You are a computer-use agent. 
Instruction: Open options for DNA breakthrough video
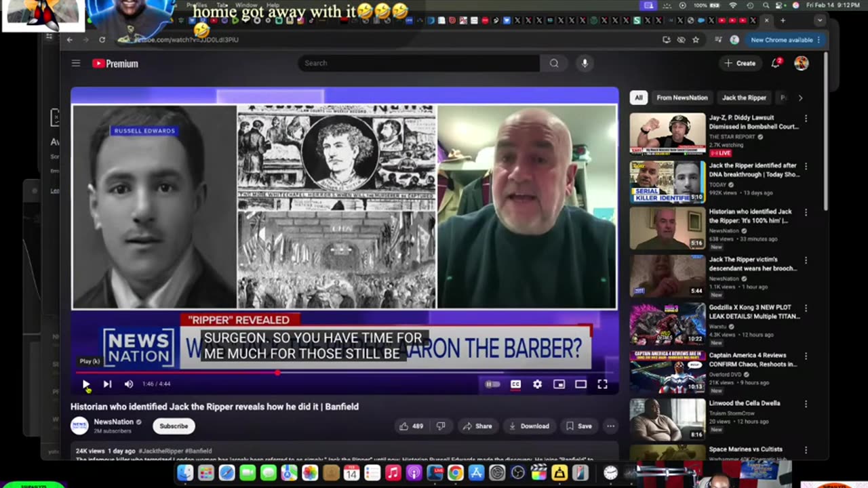click(x=806, y=166)
